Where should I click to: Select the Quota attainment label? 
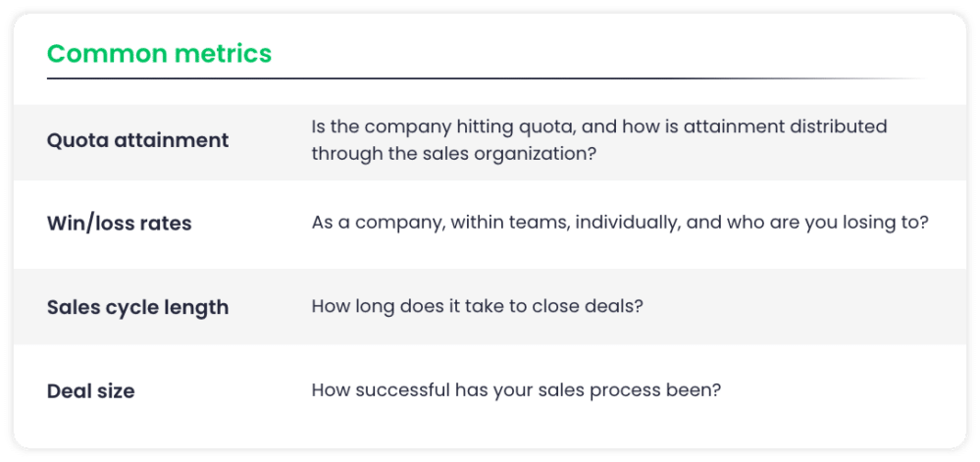coord(138,140)
